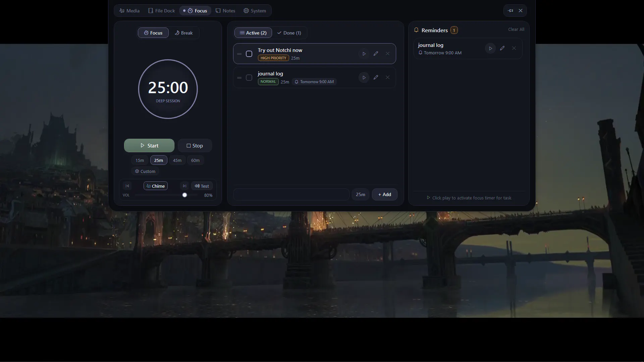Click the Reminders bell icon
The image size is (644, 362).
[x=416, y=30]
